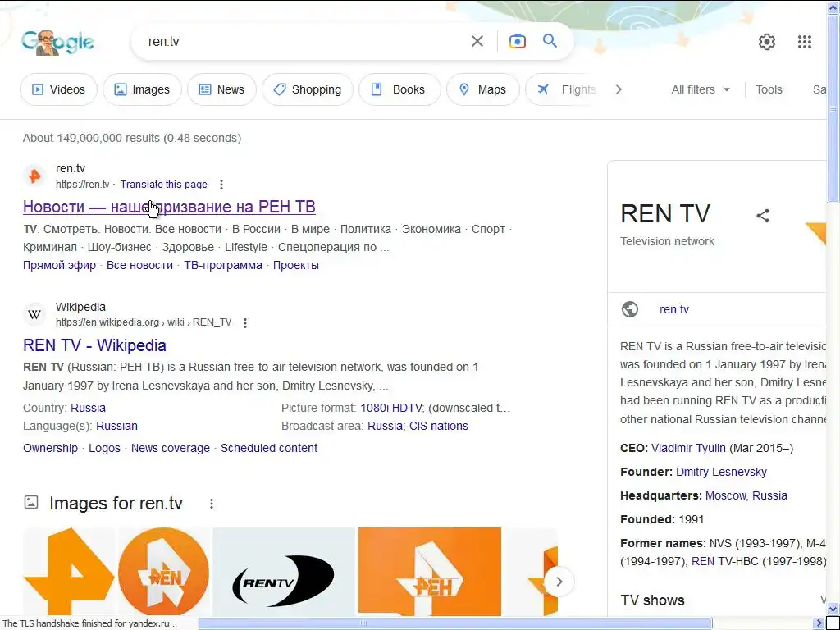Click the Google doodle logo
Viewport: 840px width, 630px height.
click(x=58, y=42)
